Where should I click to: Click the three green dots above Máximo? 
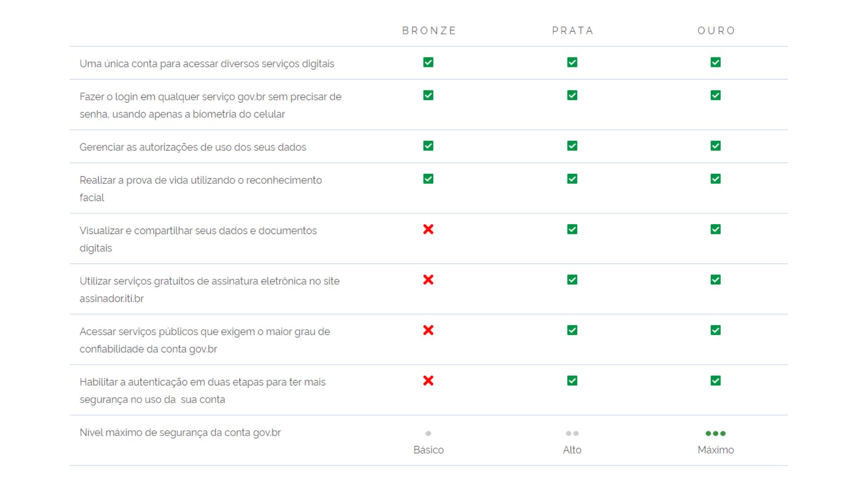point(715,433)
